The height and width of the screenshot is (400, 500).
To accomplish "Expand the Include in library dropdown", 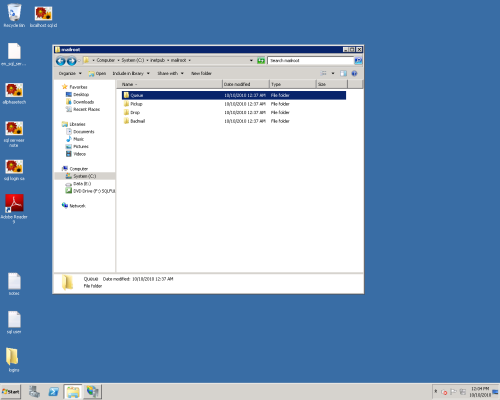I will [131, 73].
